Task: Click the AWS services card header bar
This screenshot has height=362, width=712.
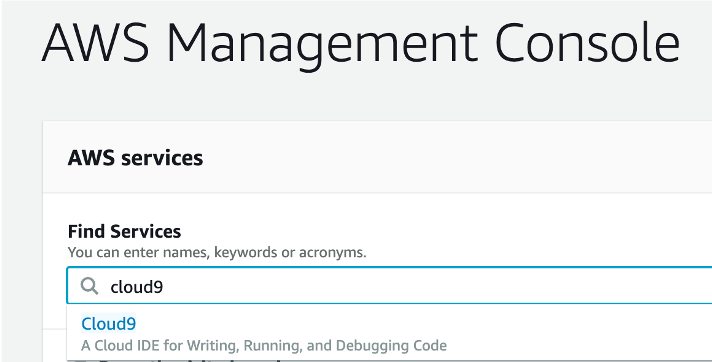Action: (x=377, y=157)
